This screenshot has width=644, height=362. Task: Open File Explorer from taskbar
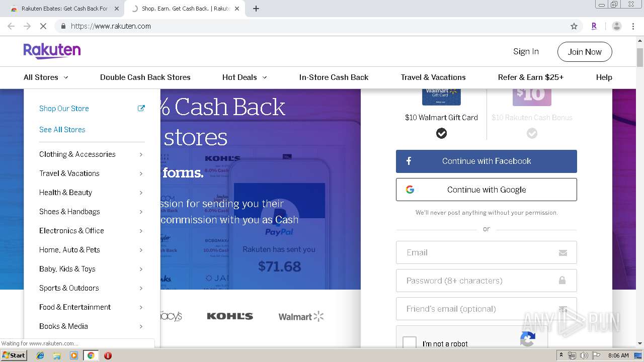(57, 355)
